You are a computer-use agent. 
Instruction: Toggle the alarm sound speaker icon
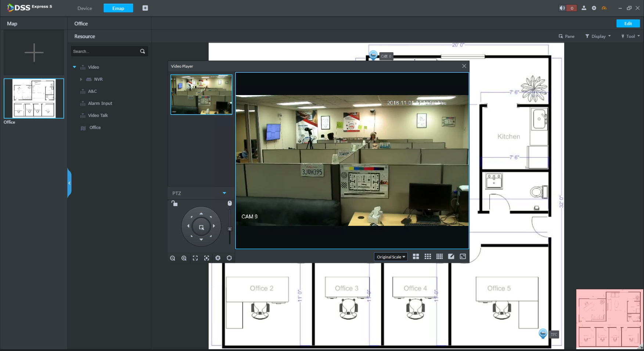coord(562,8)
